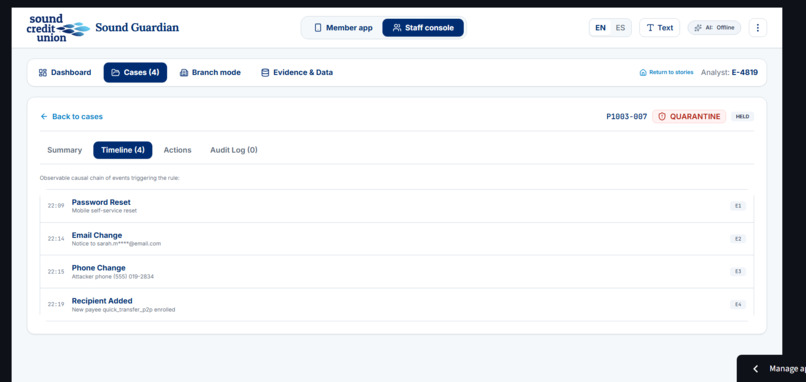Click the phone icon in Member app
This screenshot has height=382, width=806.
[x=318, y=28]
